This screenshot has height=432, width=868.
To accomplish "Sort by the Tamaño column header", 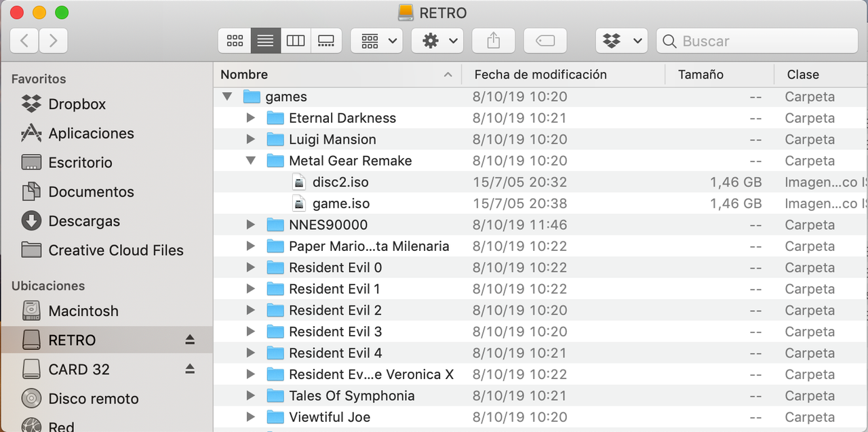I will tap(719, 75).
